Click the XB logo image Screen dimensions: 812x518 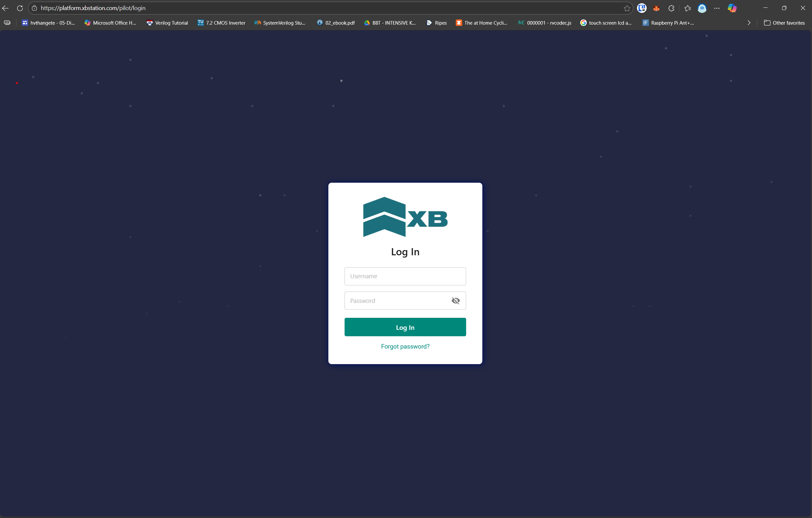pos(405,217)
